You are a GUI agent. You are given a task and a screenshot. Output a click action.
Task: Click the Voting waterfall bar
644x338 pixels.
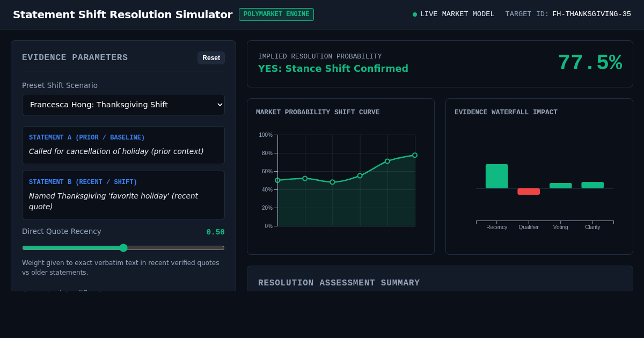pyautogui.click(x=561, y=186)
